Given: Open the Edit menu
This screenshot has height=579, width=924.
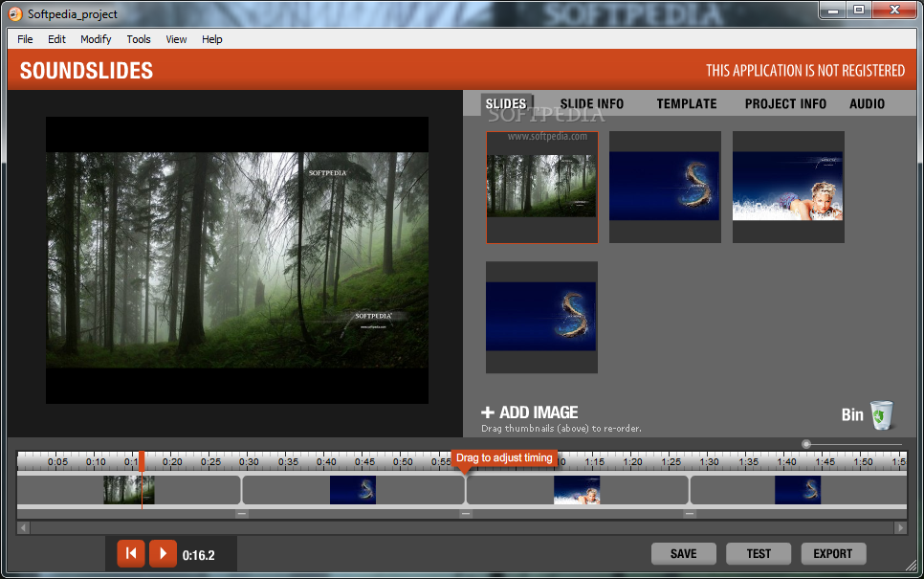Looking at the screenshot, I should 56,39.
